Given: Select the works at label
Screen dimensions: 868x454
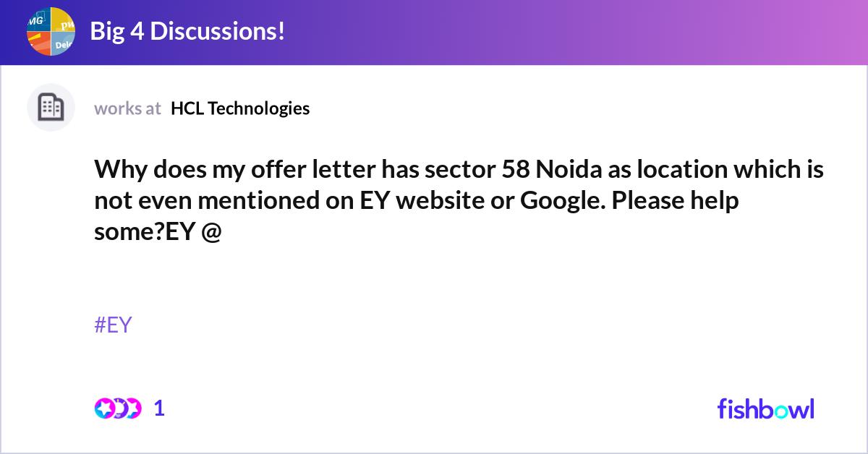Looking at the screenshot, I should (x=127, y=108).
